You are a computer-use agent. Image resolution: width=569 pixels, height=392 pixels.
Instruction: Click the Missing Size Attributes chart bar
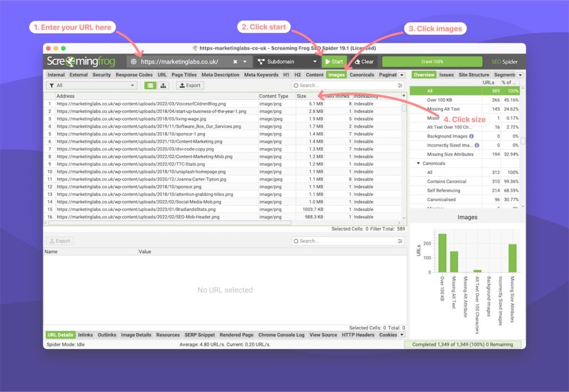coord(512,258)
